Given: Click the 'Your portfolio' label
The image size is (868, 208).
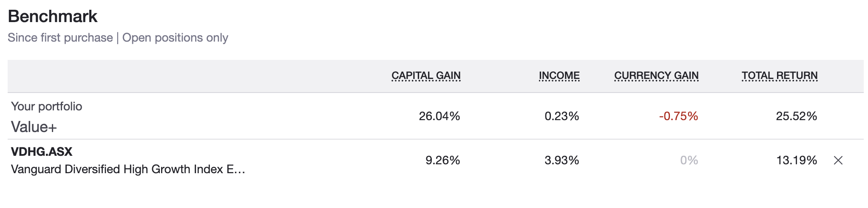Looking at the screenshot, I should [46, 106].
